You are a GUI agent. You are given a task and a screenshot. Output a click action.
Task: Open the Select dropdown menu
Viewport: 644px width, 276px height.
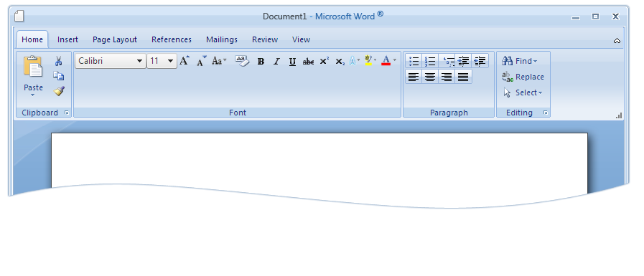523,92
